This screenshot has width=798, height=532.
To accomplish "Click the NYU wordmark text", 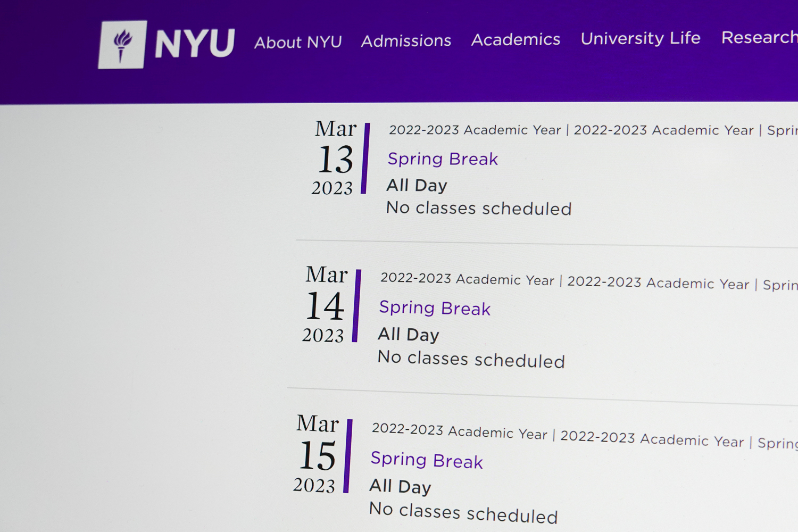I will (x=195, y=44).
